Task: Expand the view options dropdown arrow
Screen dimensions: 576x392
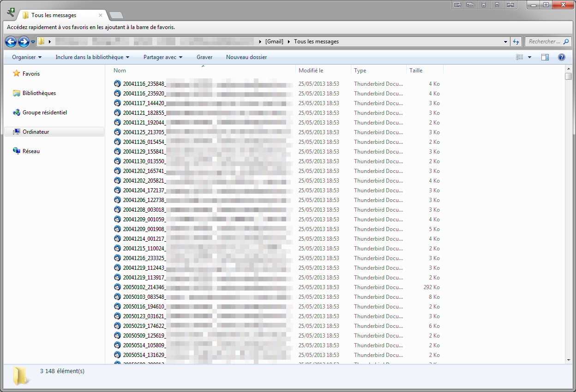Action: (529, 57)
